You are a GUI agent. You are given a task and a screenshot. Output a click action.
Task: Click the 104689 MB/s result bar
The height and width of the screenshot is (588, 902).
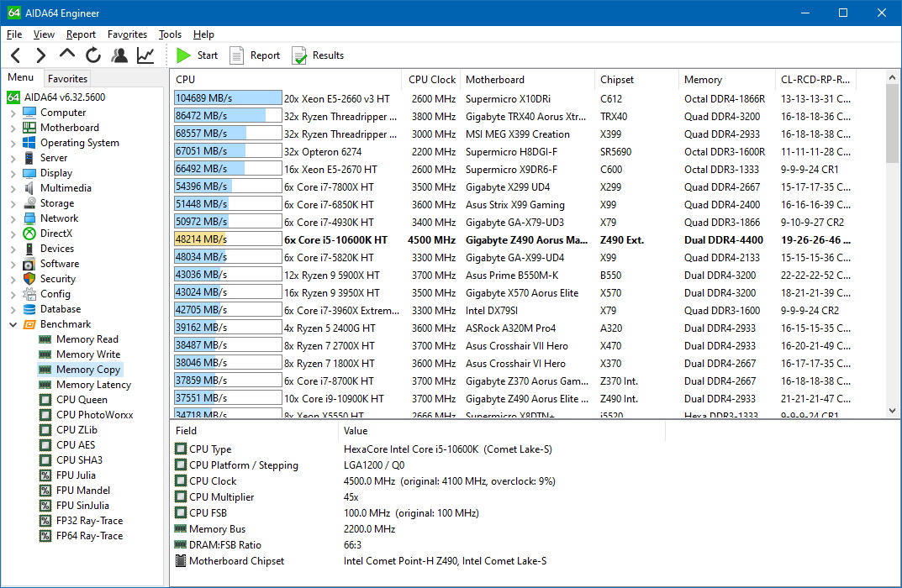click(228, 98)
